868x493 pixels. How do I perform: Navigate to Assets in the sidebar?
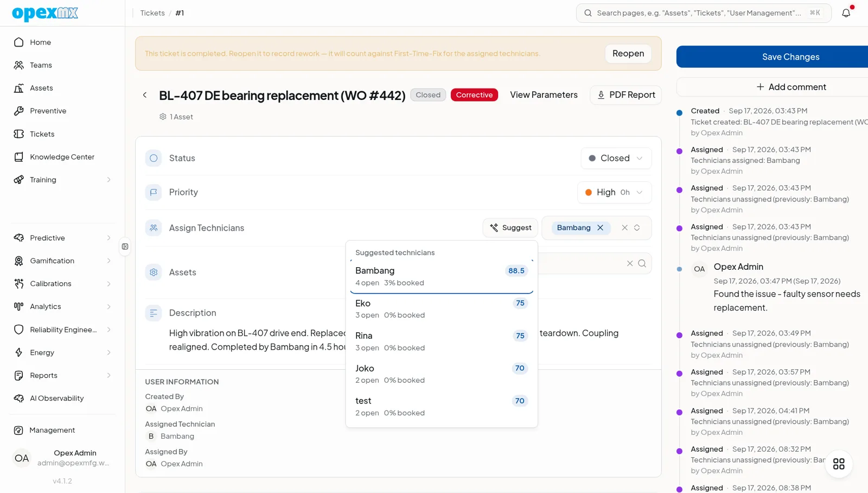point(62,88)
